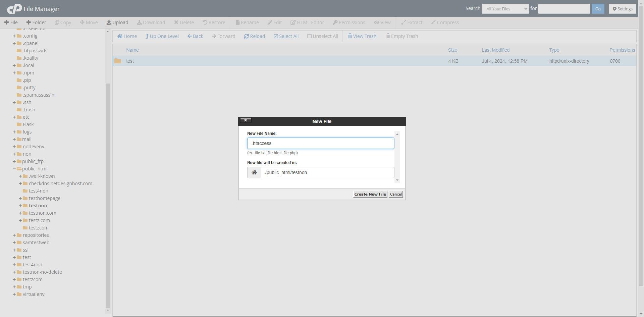Viewport: 644px width, 317px height.
Task: Close the New File dialog with X
Action: (x=246, y=120)
